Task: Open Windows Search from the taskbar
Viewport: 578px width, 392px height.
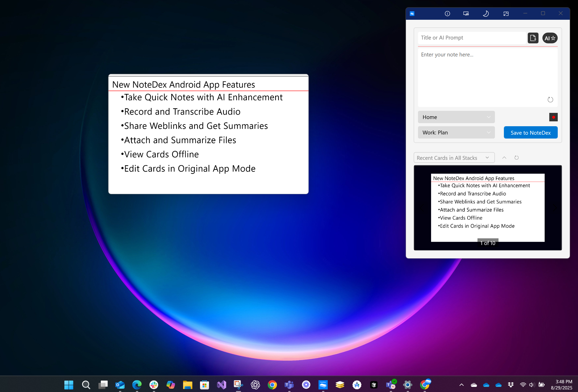Action: (x=86, y=385)
